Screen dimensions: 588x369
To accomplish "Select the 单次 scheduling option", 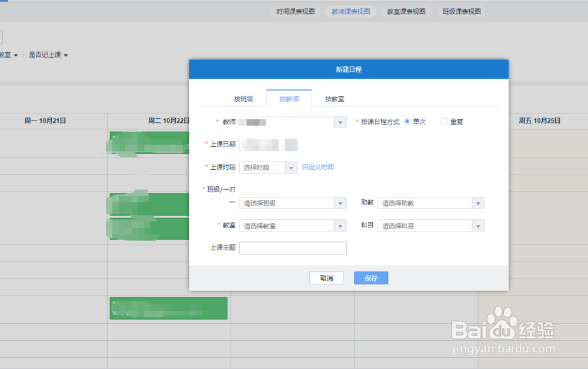I will coord(406,122).
